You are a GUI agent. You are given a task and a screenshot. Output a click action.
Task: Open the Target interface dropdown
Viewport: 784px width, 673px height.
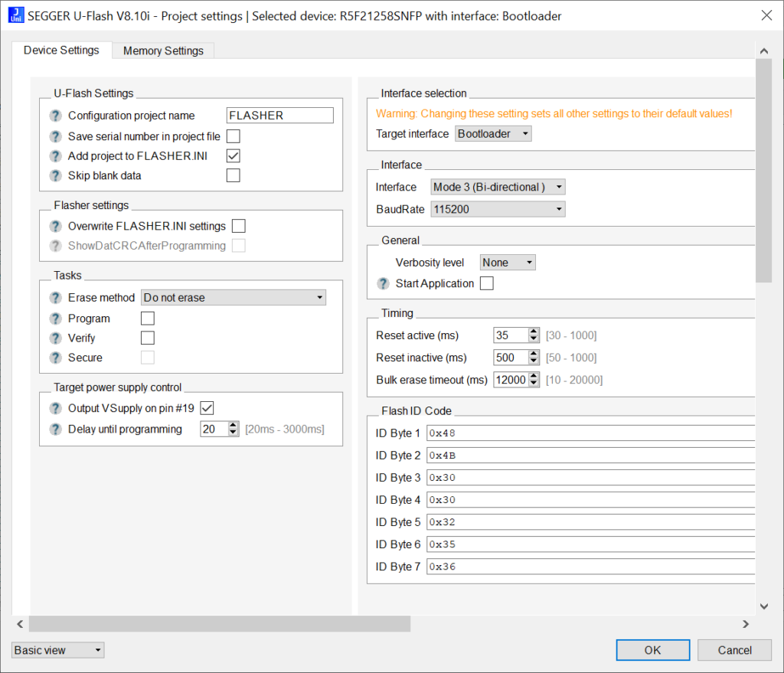pyautogui.click(x=493, y=133)
